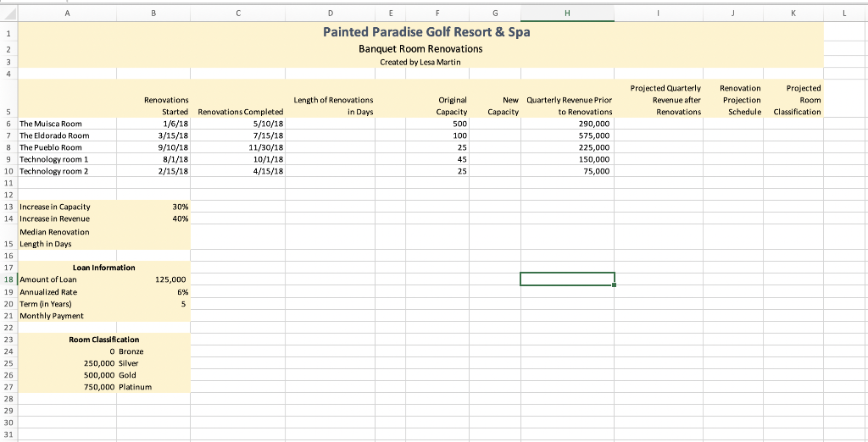Select column G header
Image resolution: width=868 pixels, height=442 pixels.
pyautogui.click(x=495, y=14)
